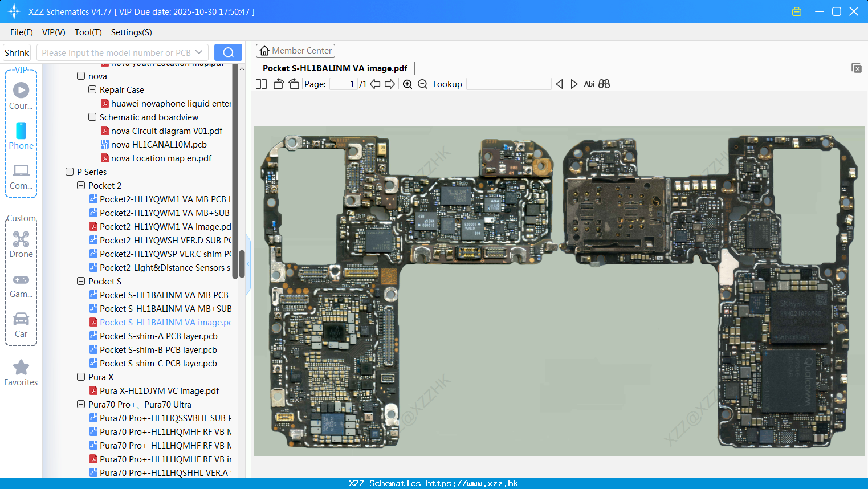The image size is (868, 489).
Task: Collapse Schematic and boardview node
Action: pyautogui.click(x=92, y=117)
